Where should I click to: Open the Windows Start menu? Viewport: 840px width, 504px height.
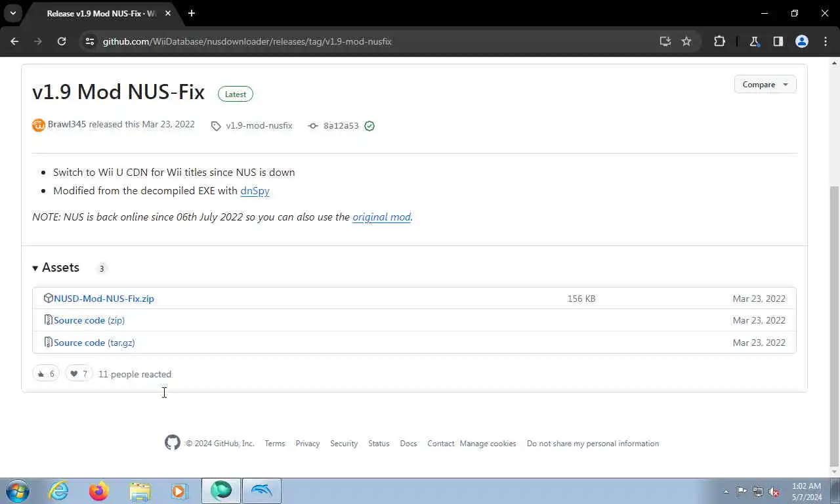click(x=17, y=491)
